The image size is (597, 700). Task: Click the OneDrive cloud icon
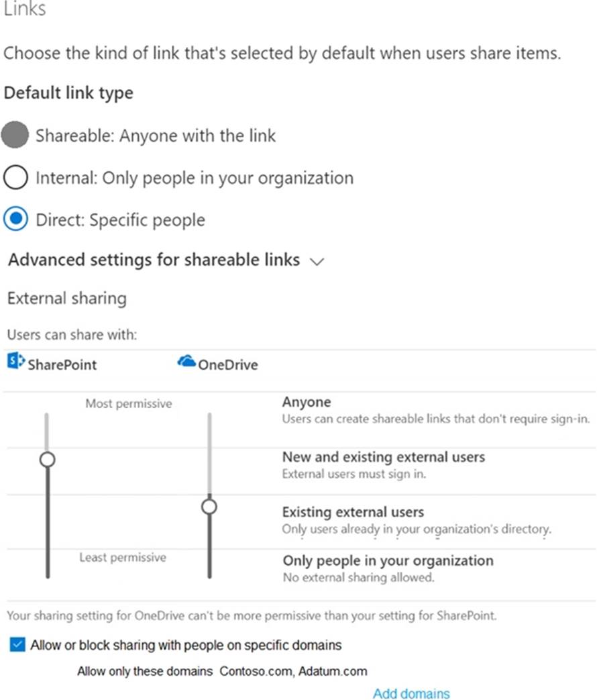(186, 362)
